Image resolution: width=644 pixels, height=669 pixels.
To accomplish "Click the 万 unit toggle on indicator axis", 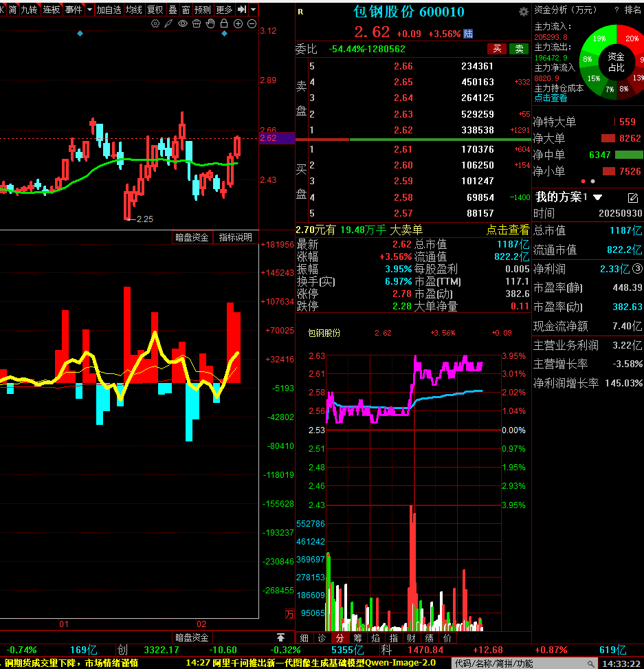I will 289,613.
